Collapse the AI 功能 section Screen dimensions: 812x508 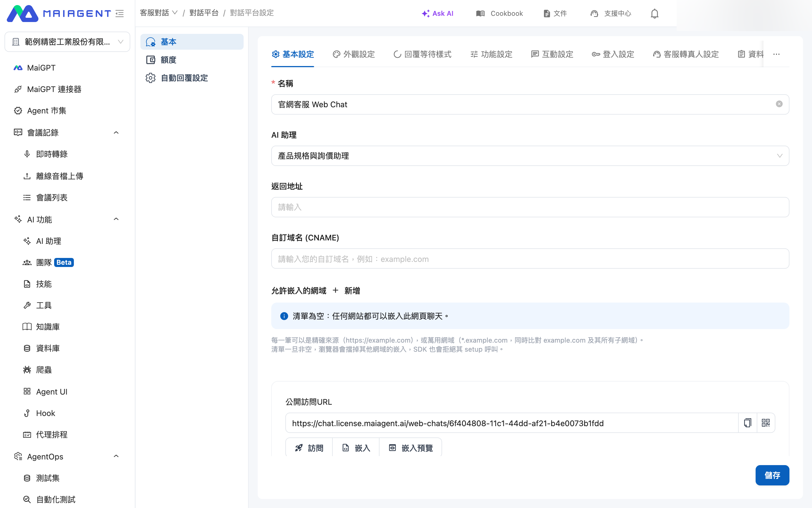point(116,219)
